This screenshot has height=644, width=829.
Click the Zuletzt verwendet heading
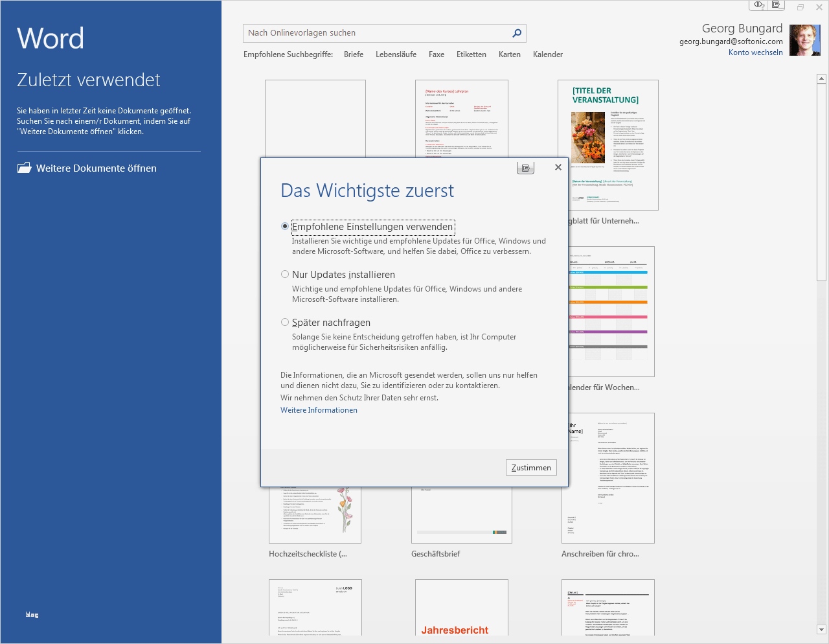[89, 80]
